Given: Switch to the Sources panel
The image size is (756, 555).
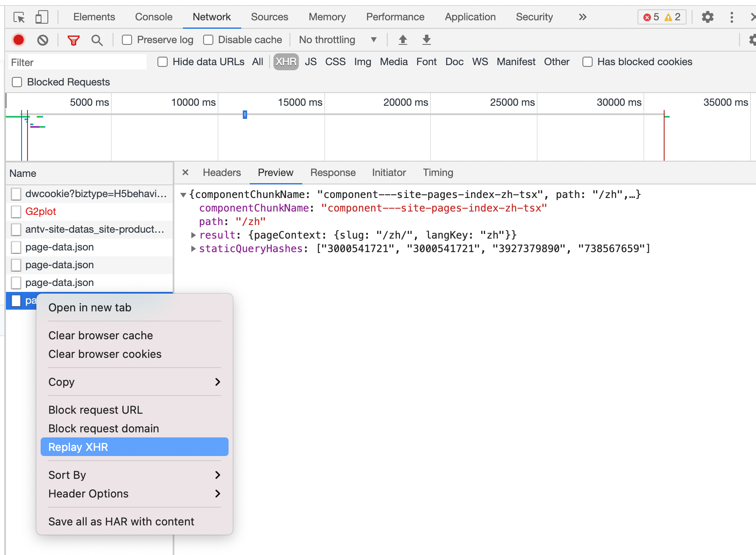Looking at the screenshot, I should 269,17.
